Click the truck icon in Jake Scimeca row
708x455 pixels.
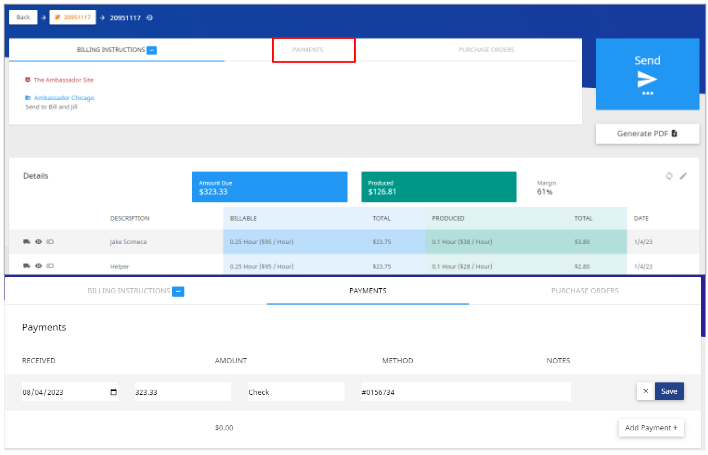pyautogui.click(x=27, y=242)
